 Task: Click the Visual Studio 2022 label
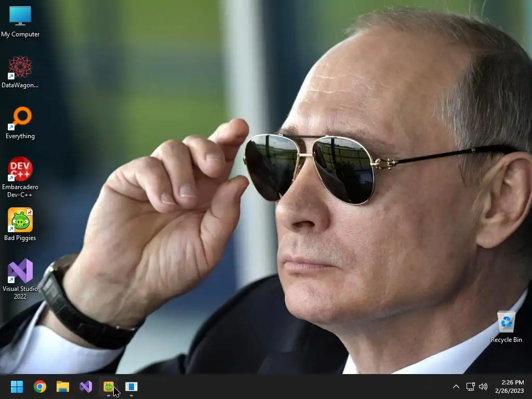tap(20, 292)
